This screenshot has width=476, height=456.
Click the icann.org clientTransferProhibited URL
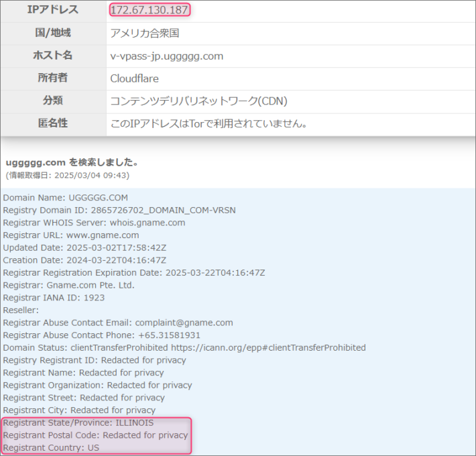tap(279, 348)
